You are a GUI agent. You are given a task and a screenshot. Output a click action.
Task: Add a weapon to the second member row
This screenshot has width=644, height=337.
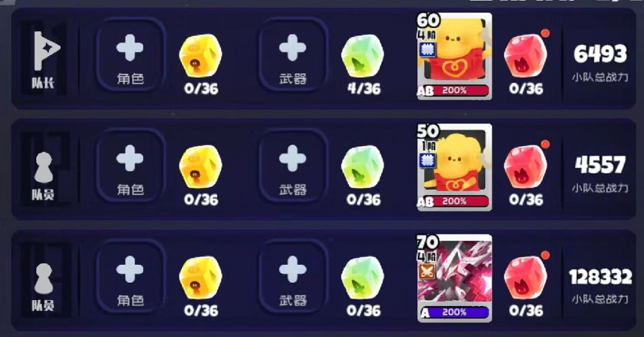292,166
